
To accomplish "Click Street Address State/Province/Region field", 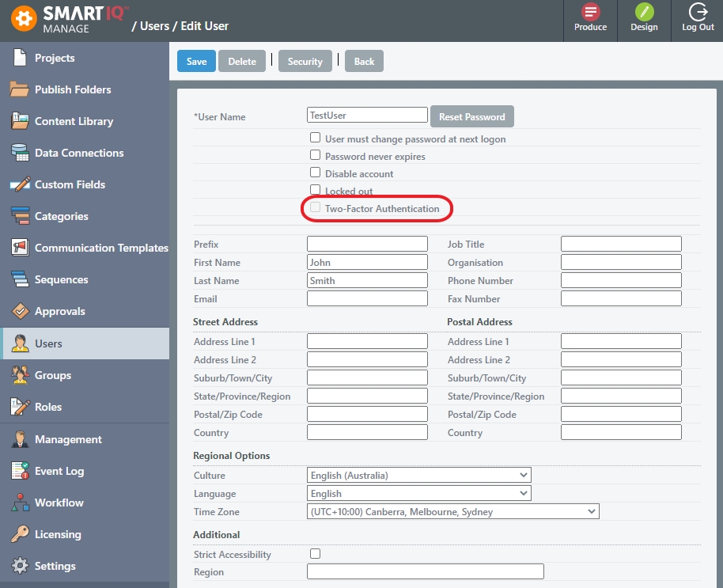I will 367,396.
